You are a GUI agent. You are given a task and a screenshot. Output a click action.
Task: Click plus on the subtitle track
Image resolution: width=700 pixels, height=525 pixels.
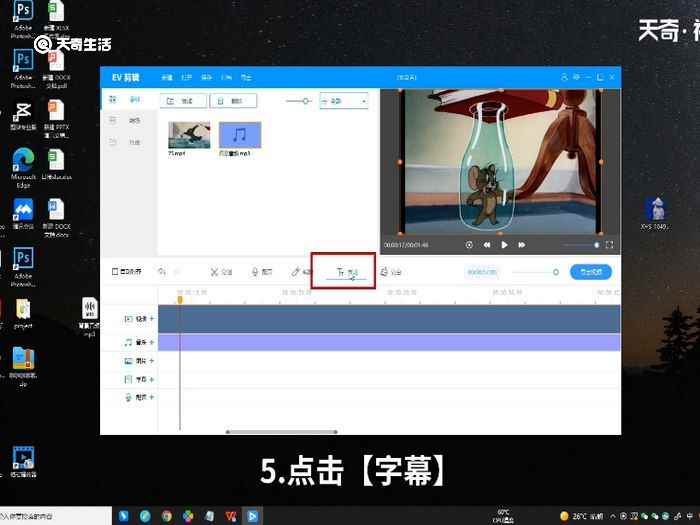tap(152, 379)
